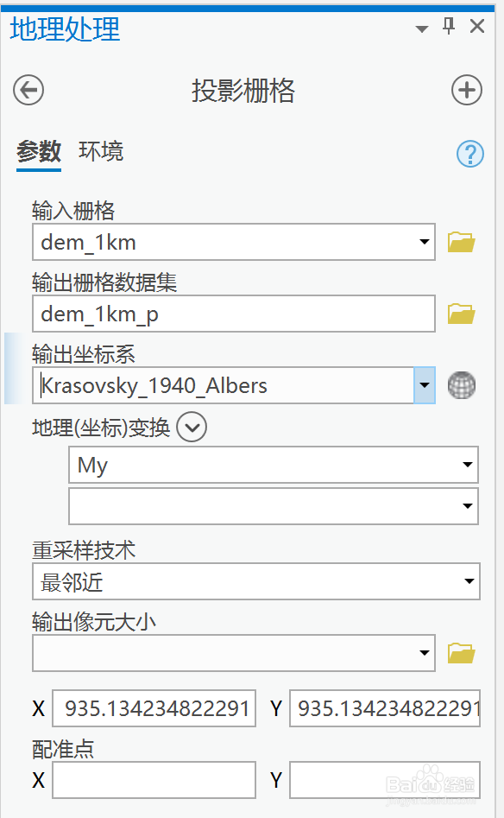The image size is (504, 818).
Task: Click the cell size X field
Action: [x=154, y=708]
